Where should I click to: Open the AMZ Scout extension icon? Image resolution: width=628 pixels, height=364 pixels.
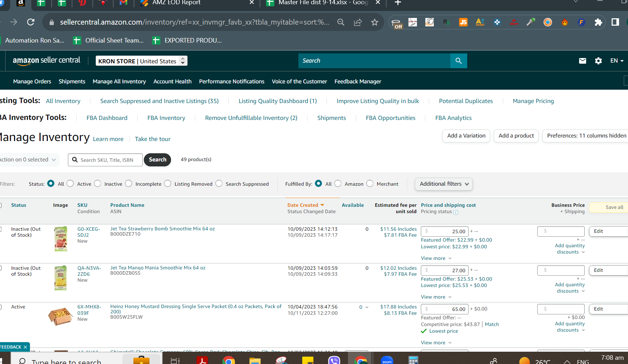[x=480, y=22]
